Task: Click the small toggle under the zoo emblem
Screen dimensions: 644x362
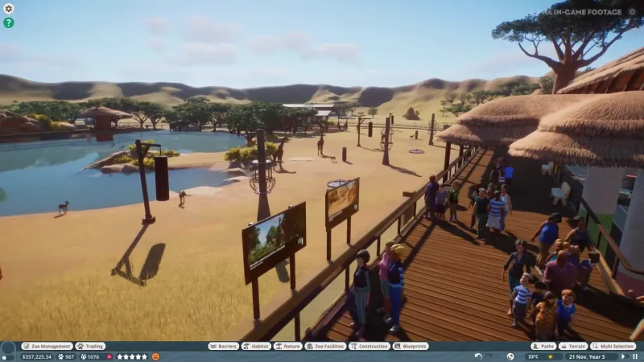Action: coord(8,359)
